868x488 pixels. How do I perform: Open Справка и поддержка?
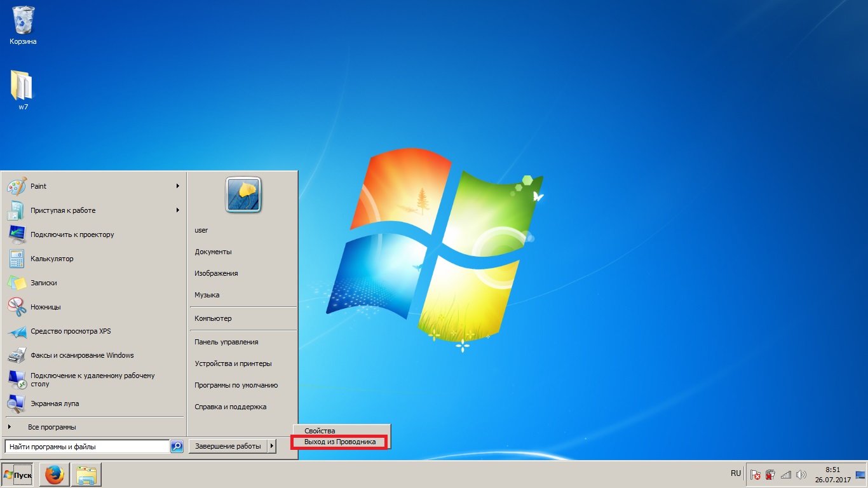231,407
